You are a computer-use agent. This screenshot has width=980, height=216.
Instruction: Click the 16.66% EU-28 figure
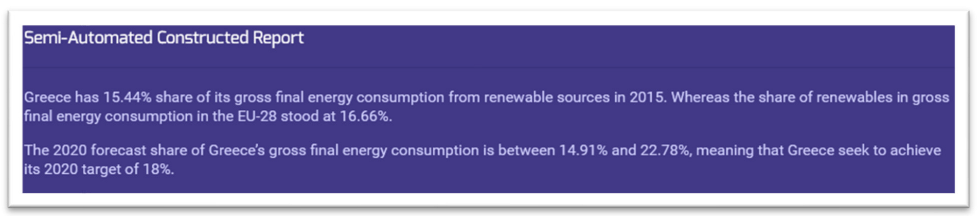pyautogui.click(x=365, y=117)
